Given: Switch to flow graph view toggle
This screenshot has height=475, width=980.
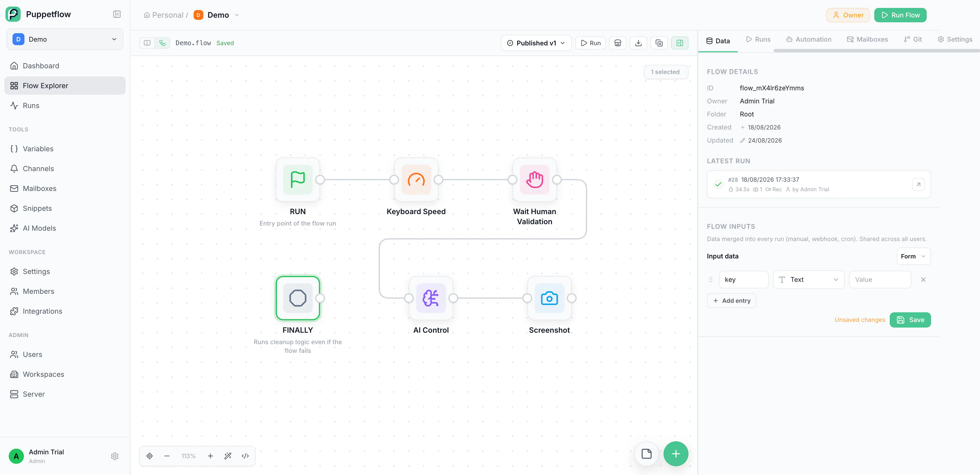Looking at the screenshot, I should click(x=162, y=43).
